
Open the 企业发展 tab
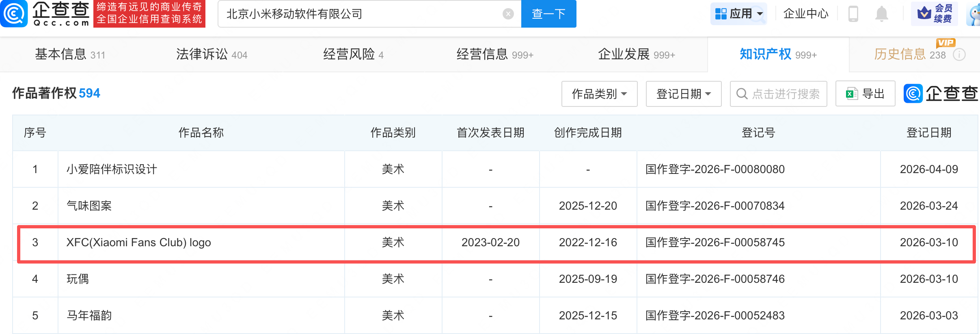pos(636,54)
